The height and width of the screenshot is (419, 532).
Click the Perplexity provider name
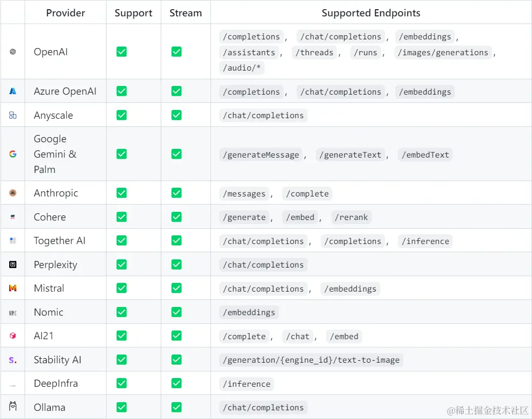click(x=55, y=265)
